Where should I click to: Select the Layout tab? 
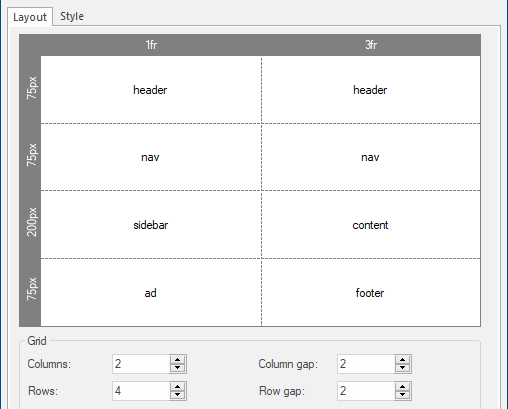pyautogui.click(x=30, y=17)
